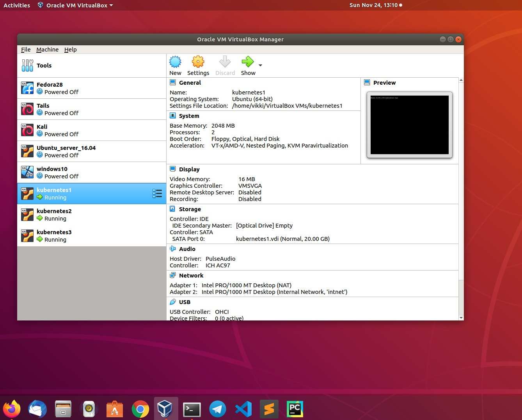Select the Ubuntu_server_16.04 VM icon
The image size is (522, 420).
point(27,151)
